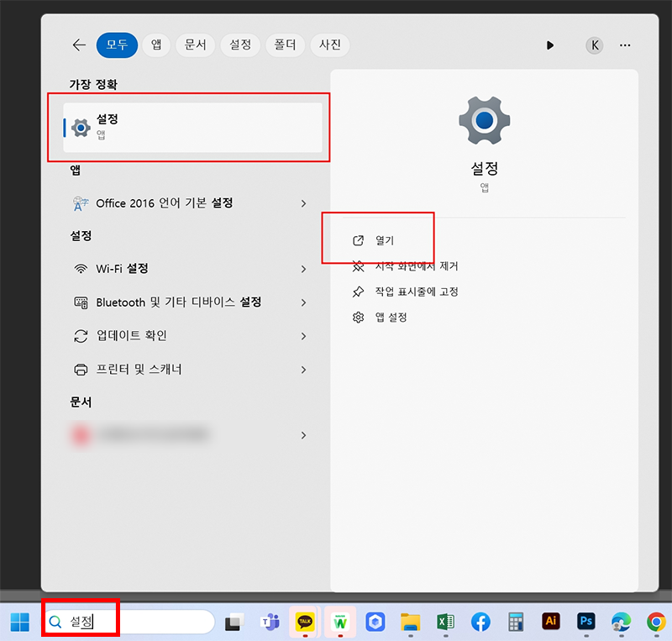Open File Explorer from the taskbar
The width and height of the screenshot is (672, 641).
point(409,622)
